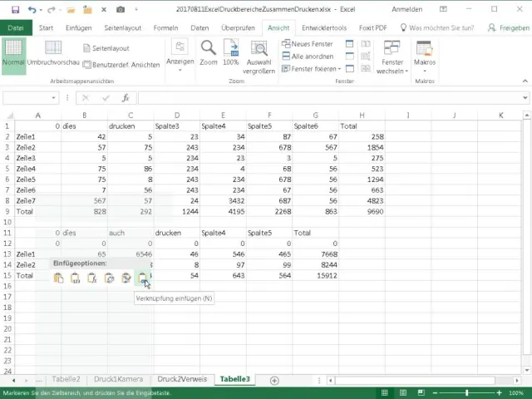
Task: Open the Formeln ribbon tab
Action: tap(165, 27)
